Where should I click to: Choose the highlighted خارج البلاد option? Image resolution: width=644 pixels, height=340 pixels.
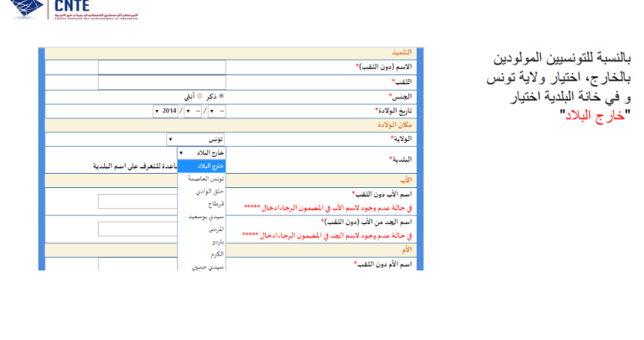point(202,166)
